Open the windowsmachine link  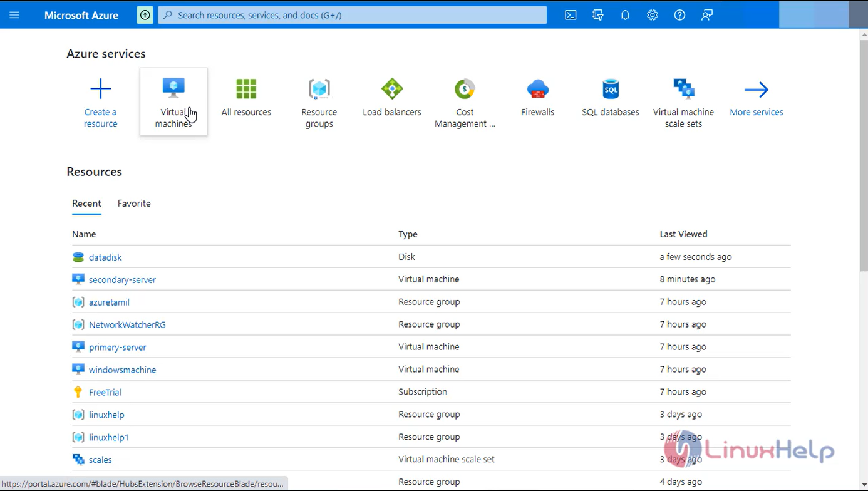point(123,370)
